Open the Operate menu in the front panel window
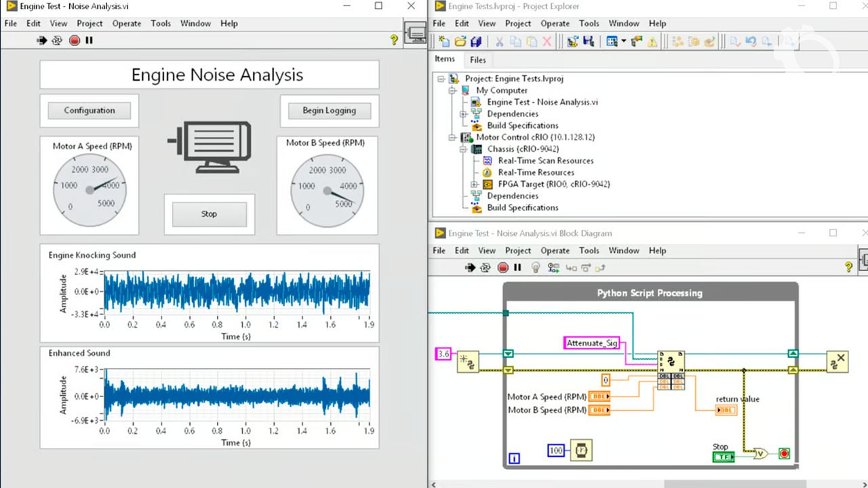This screenshot has width=868, height=488. coord(126,23)
